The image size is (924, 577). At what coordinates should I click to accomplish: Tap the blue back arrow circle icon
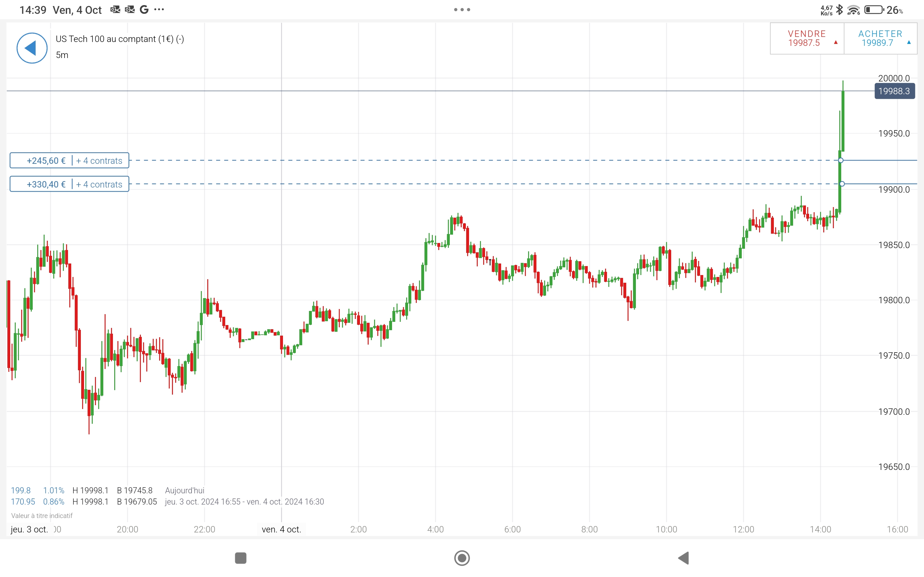(32, 48)
